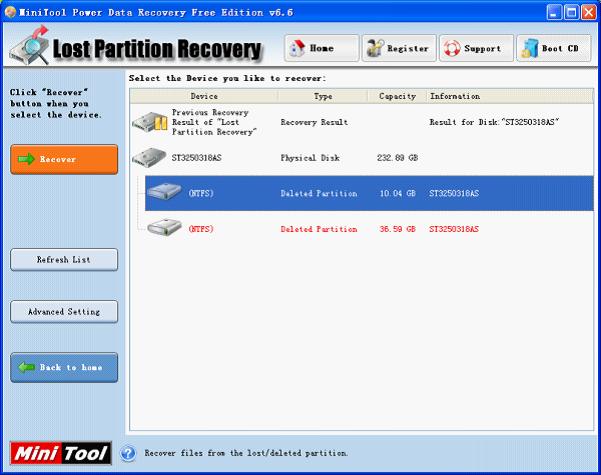Click the green arrow on Recover

click(26, 159)
